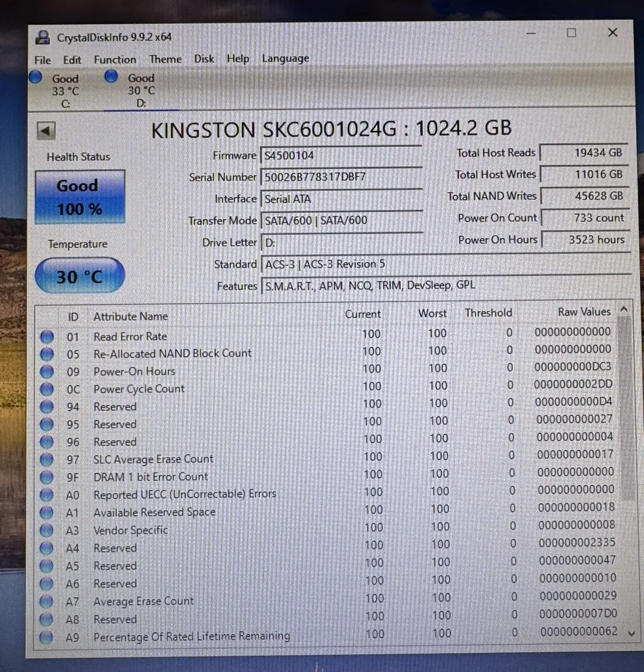This screenshot has height=672, width=644.
Task: Click status icon for ID A6 row
Action: [x=47, y=584]
